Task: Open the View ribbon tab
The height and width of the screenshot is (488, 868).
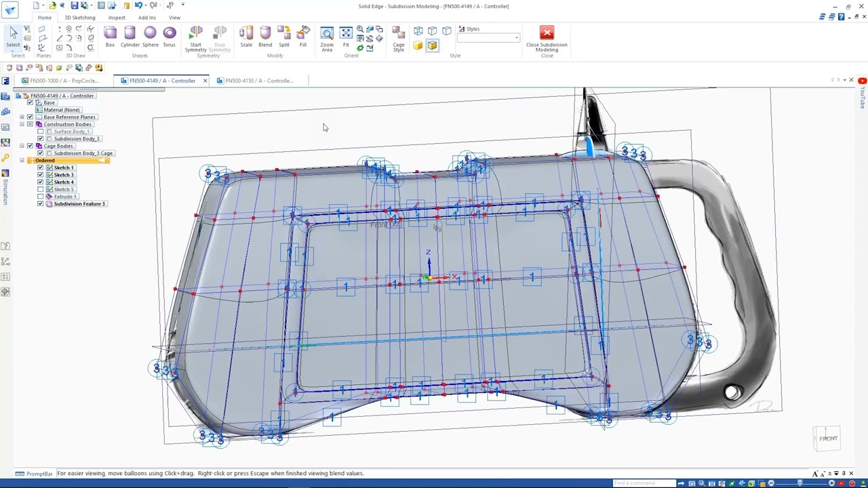Action: [174, 18]
